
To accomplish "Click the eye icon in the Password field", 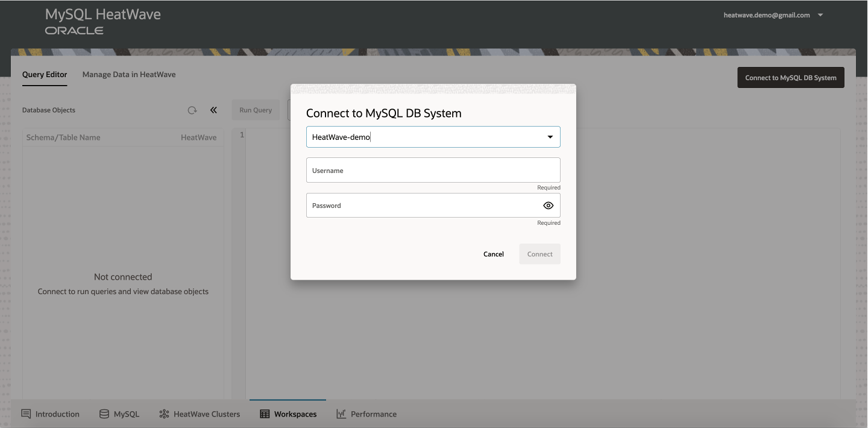I will tap(548, 205).
